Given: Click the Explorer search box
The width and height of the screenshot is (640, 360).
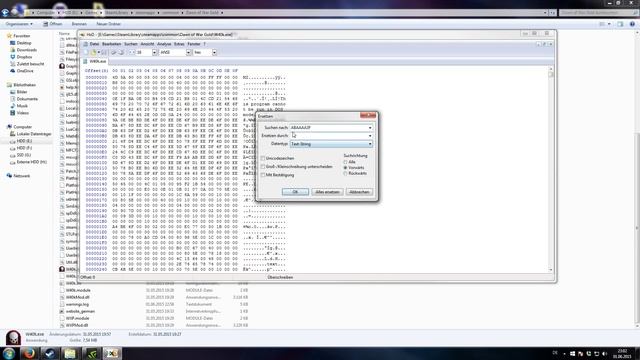Looking at the screenshot, I should point(598,13).
